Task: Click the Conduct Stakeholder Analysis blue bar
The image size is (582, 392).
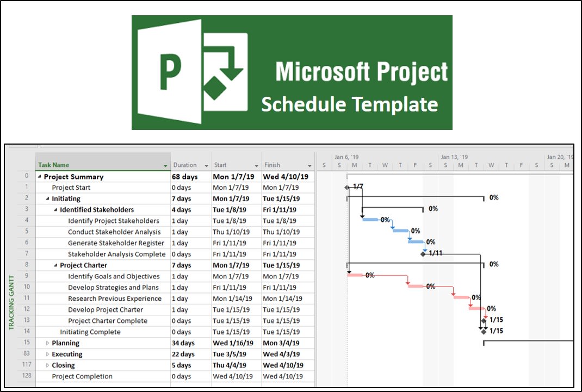Action: 401,231
